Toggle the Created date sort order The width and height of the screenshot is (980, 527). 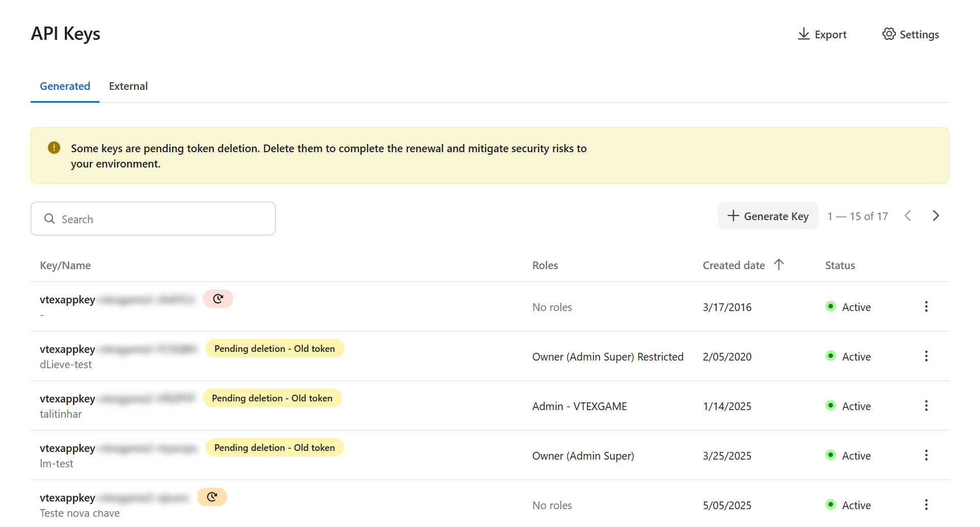[779, 265]
